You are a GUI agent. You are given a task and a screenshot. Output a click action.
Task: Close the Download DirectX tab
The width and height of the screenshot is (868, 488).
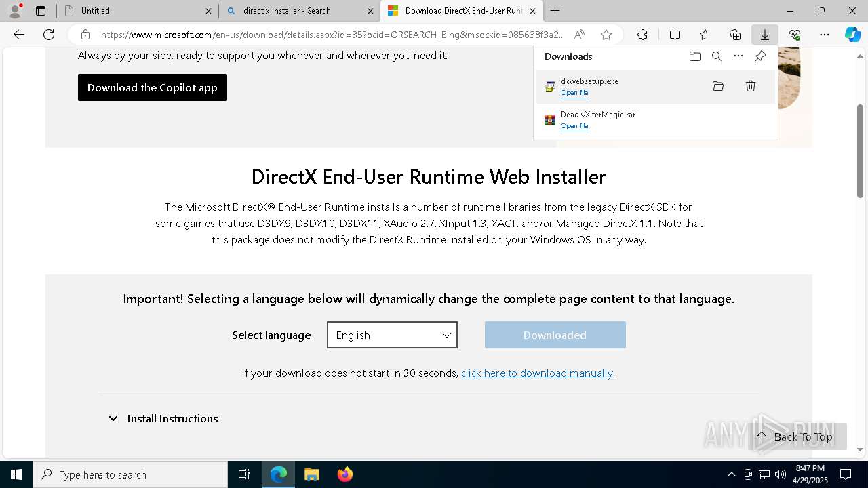[532, 11]
